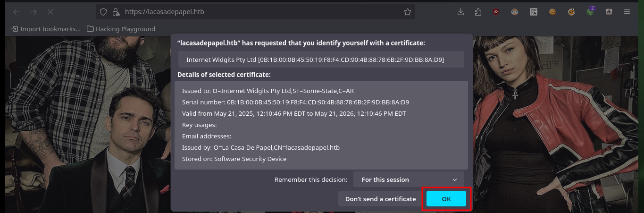Viewport: 644px width, 213px height.
Task: Open the Firefox hamburger menu
Action: tap(627, 12)
